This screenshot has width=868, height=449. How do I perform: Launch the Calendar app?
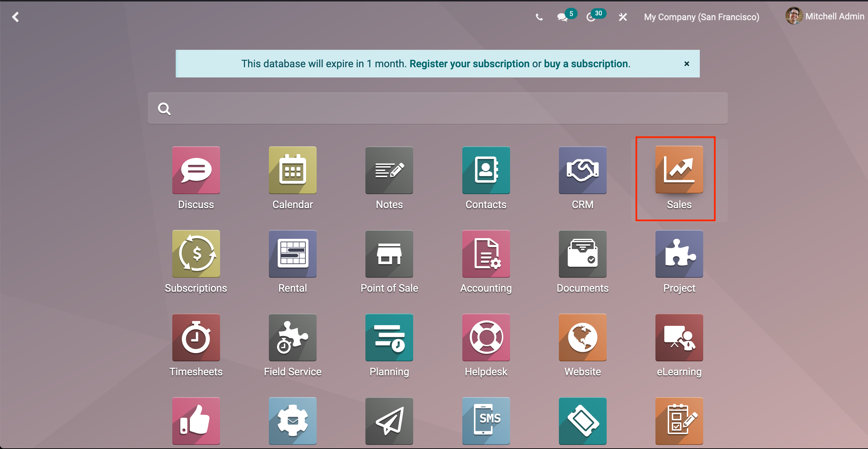[x=292, y=170]
